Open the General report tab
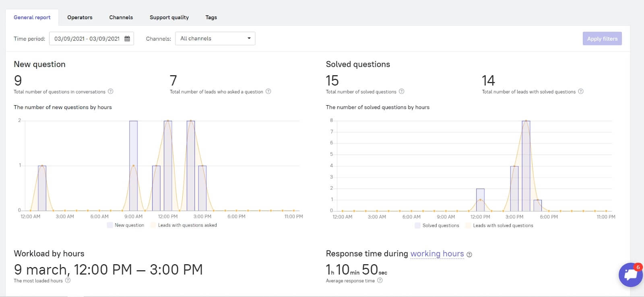Screen dimensions: 644x297 (32, 17)
